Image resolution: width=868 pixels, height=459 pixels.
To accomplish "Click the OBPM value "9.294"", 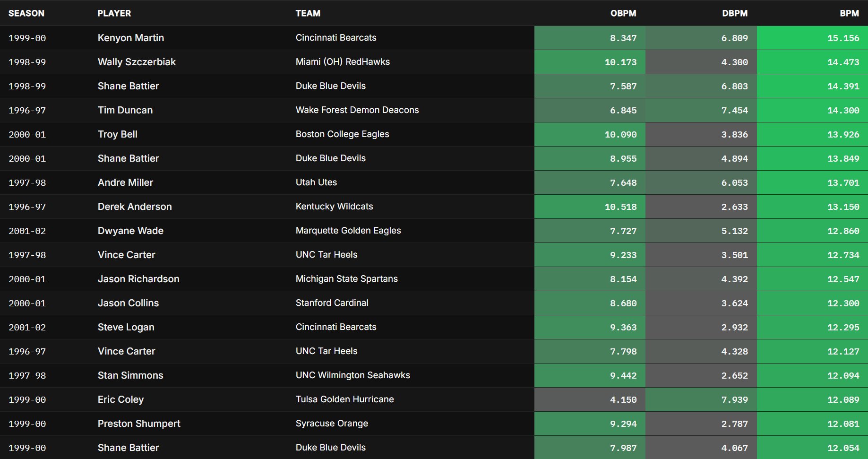I will (623, 424).
